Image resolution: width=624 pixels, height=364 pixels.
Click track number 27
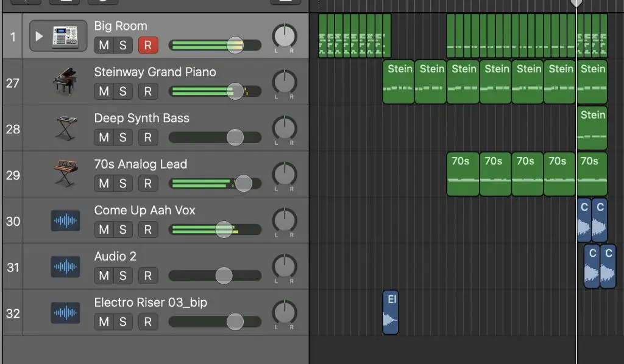[13, 83]
